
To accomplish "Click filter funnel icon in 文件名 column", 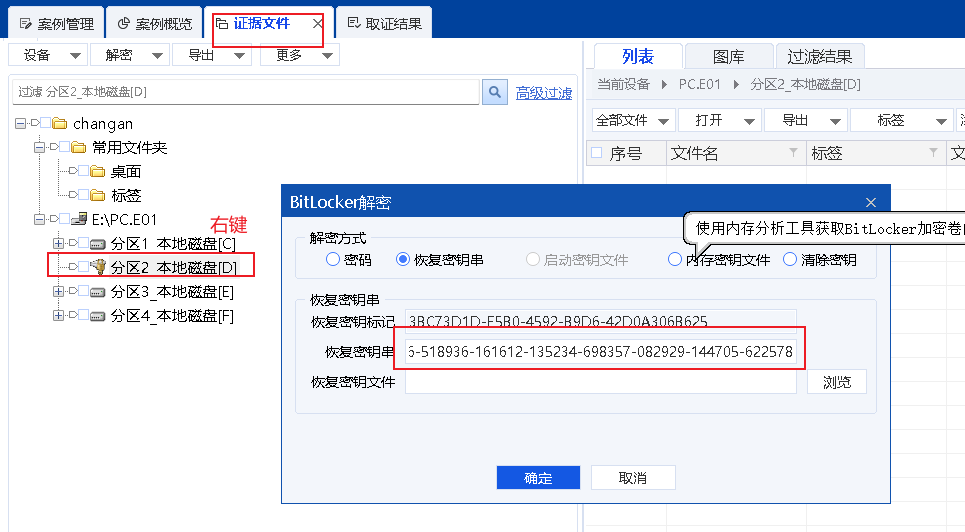I will [x=793, y=152].
